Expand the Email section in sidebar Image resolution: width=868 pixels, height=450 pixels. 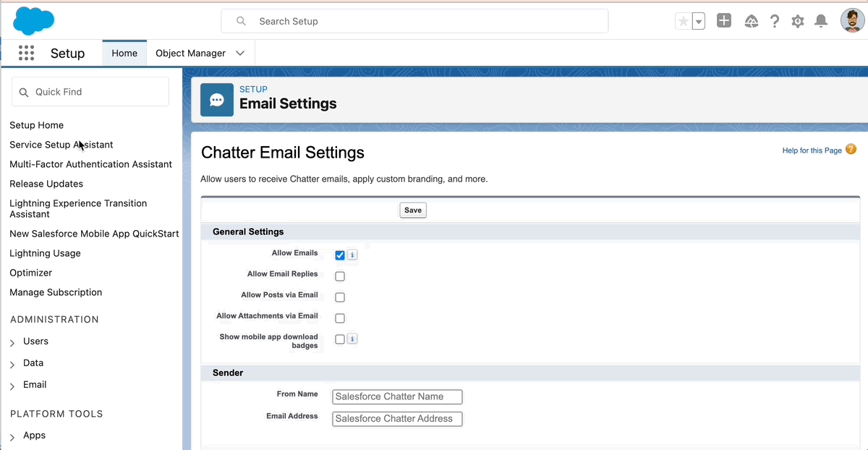(x=12, y=386)
